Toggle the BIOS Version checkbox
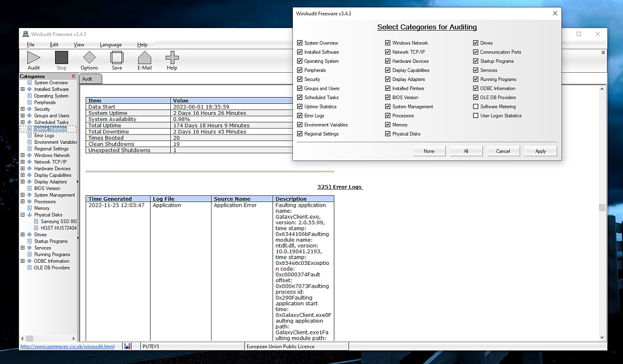The image size is (623, 364). click(x=388, y=98)
